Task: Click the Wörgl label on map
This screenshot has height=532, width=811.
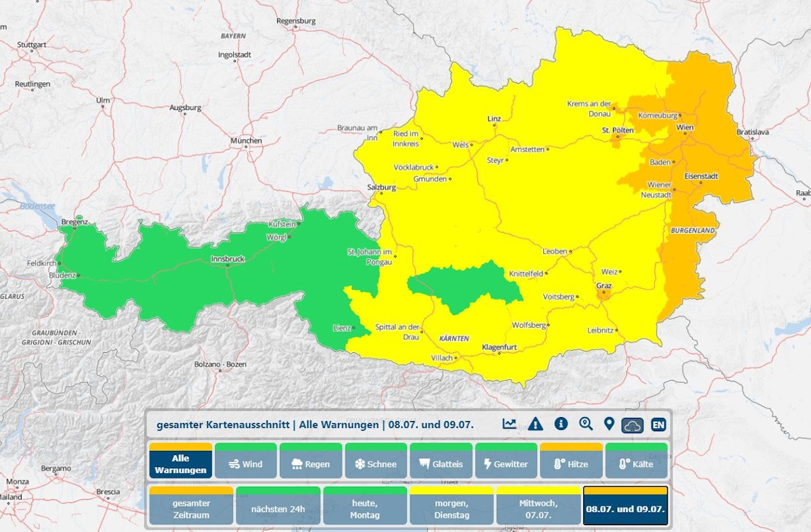Action: 276,237
